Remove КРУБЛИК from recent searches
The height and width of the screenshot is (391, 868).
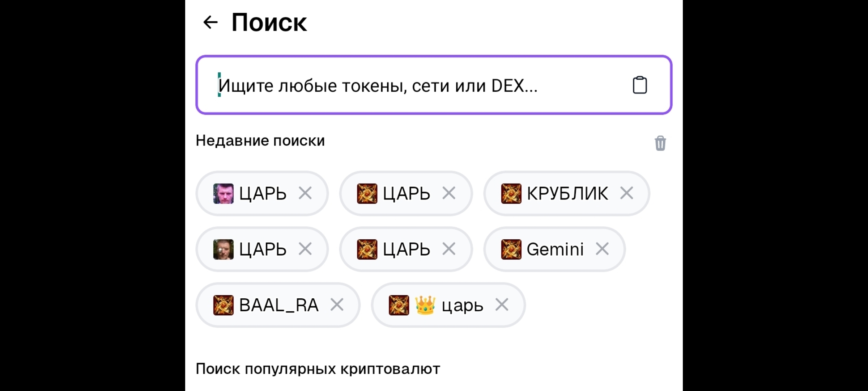(626, 193)
